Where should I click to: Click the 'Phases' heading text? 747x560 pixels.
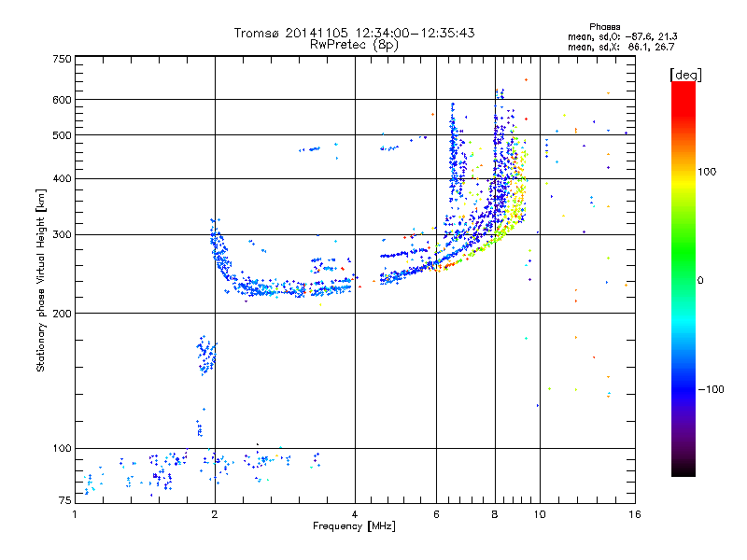pyautogui.click(x=604, y=27)
